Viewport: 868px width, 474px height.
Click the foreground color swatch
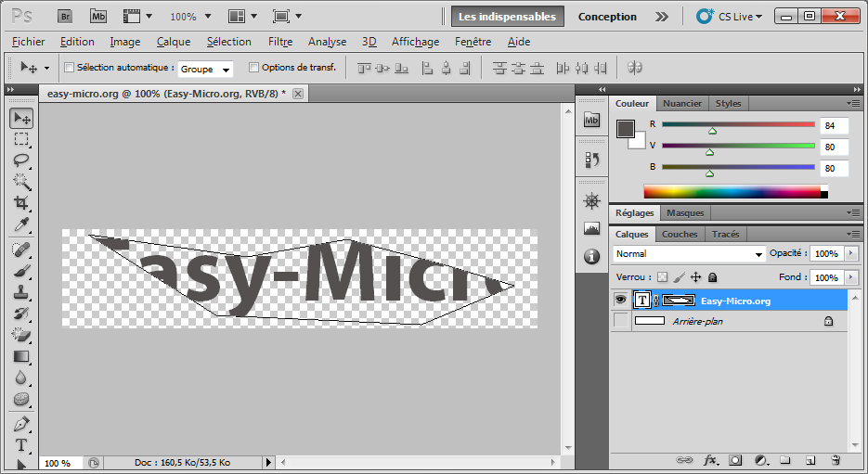(625, 128)
